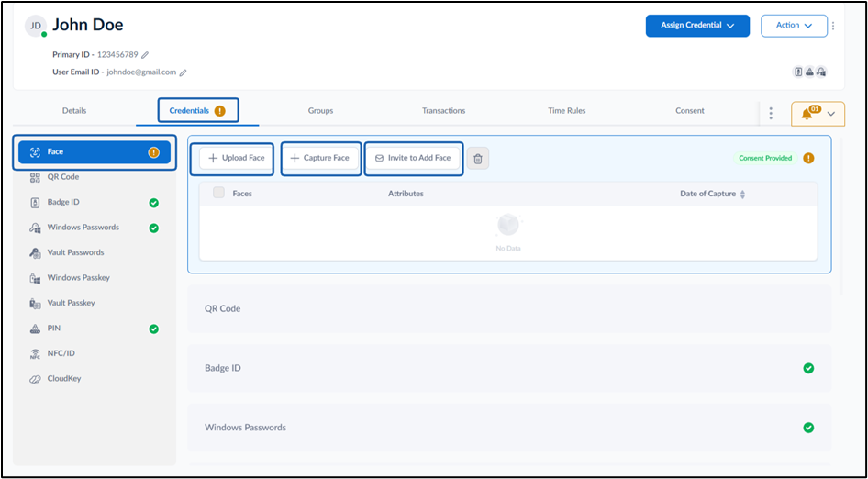The image size is (868, 479).
Task: Tick the select-all Faces checkbox
Action: pos(218,193)
